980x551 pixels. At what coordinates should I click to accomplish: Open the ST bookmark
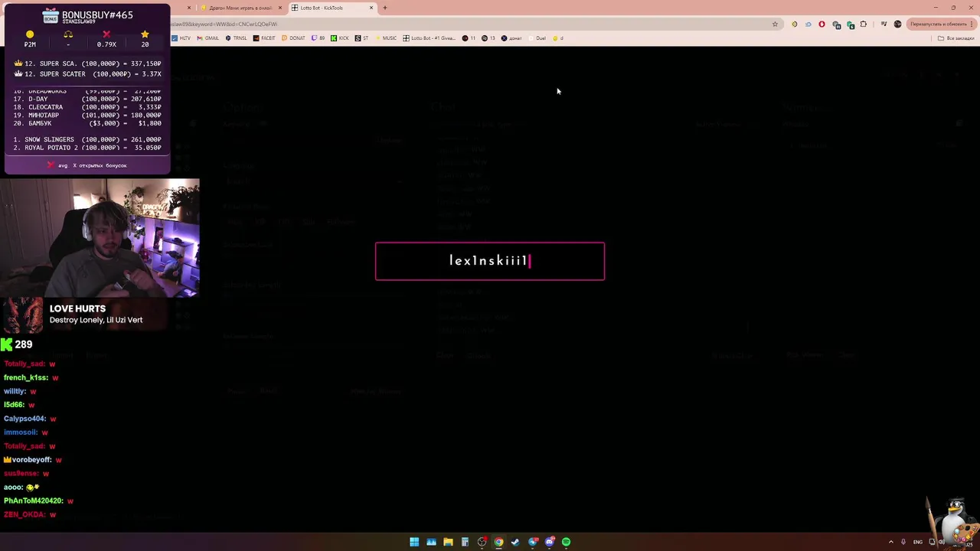pos(361,38)
